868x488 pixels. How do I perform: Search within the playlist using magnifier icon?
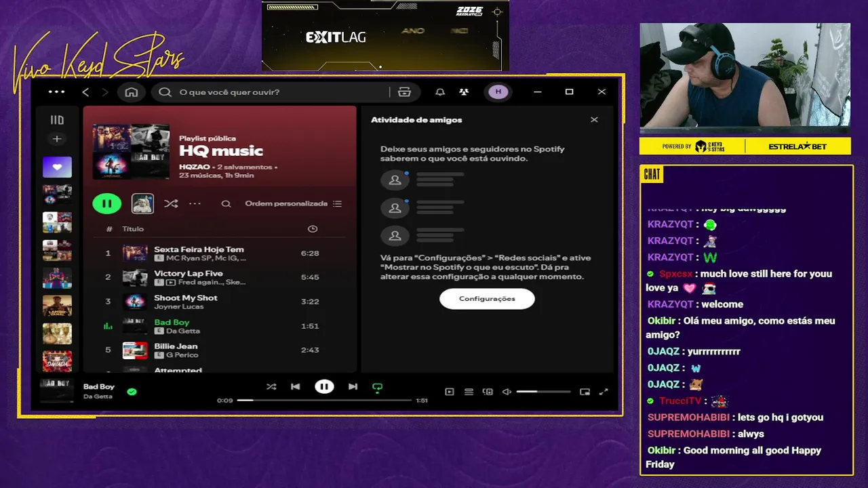click(x=226, y=203)
